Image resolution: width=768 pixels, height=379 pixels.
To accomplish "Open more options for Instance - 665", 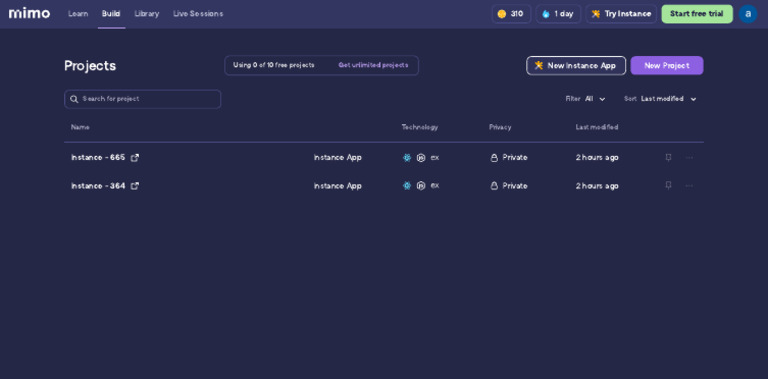I will pos(689,158).
